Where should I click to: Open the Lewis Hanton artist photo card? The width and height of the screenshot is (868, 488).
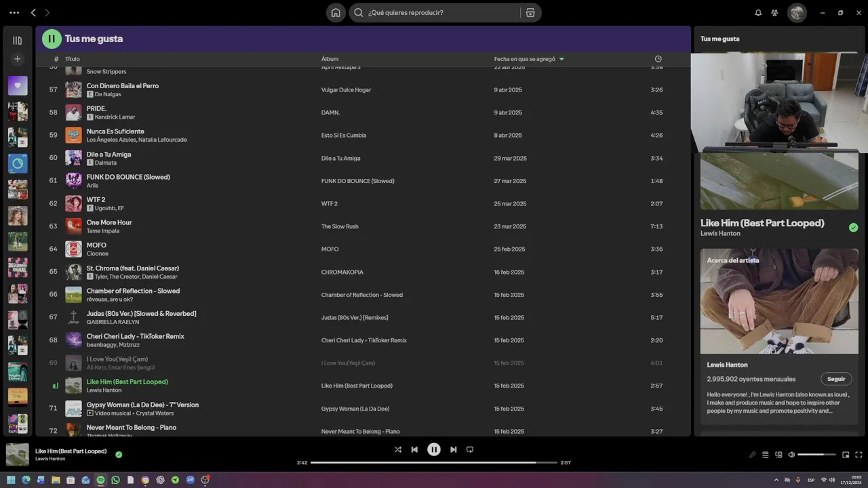coord(779,301)
